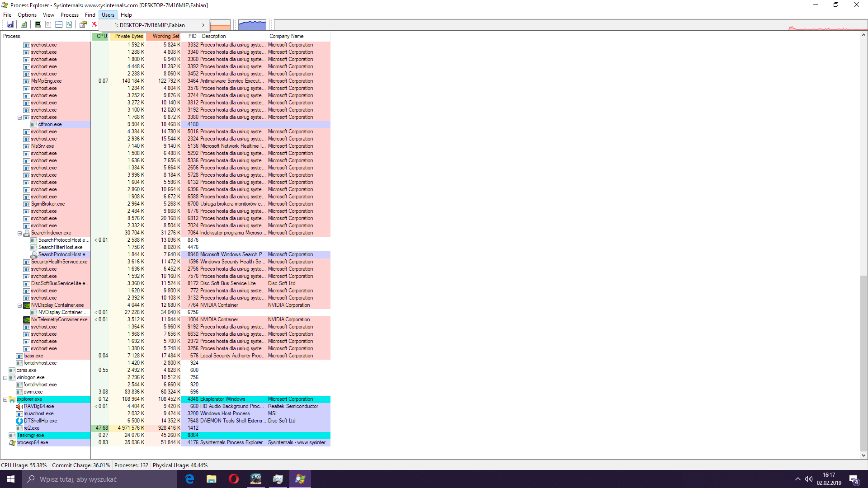Sort by the Process column header
This screenshot has width=868, height=488.
(x=45, y=36)
